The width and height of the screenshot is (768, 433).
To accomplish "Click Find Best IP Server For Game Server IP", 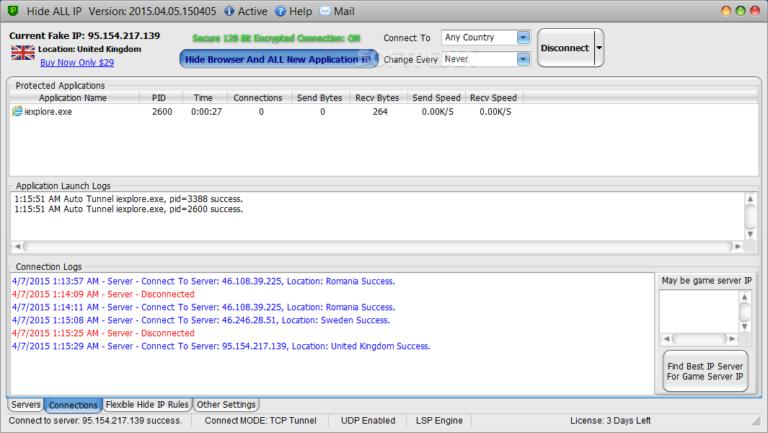I will 705,371.
